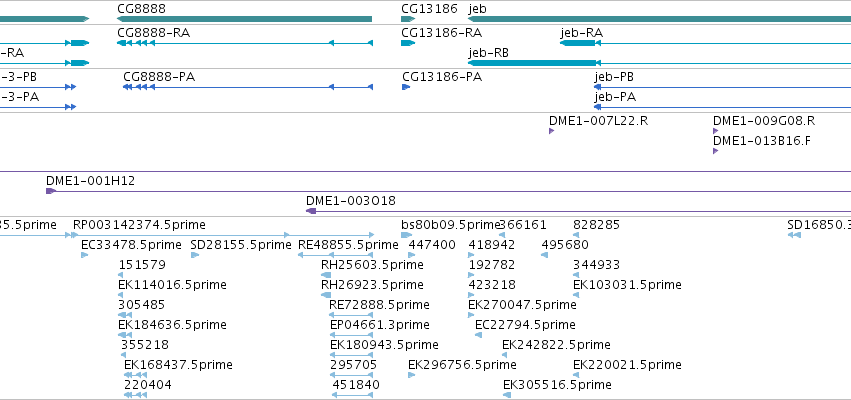Click the DME1-001H12 clone label
This screenshot has width=851, height=400.
point(90,181)
